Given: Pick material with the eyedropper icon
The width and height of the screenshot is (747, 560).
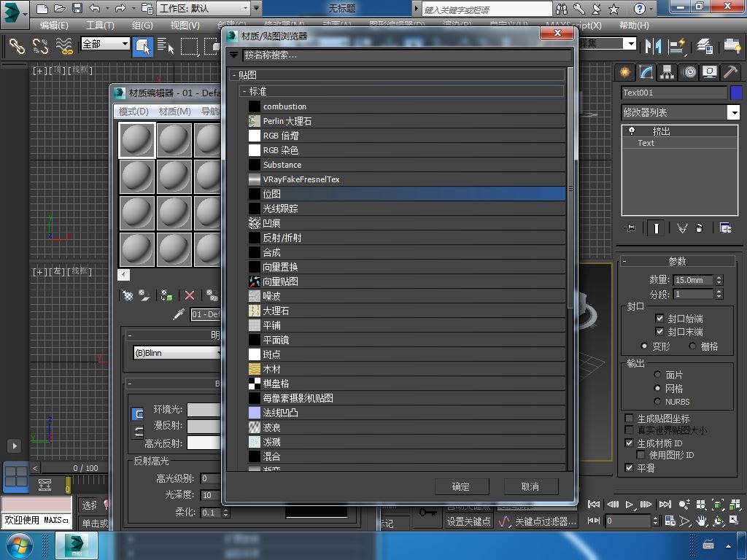Looking at the screenshot, I should click(179, 314).
